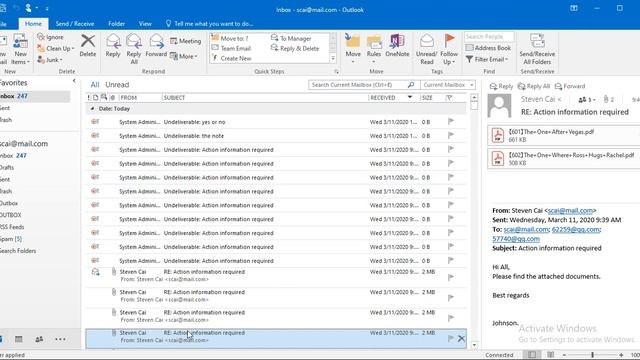Open the People navigation icon
The image size is (640, 360).
tap(39, 339)
